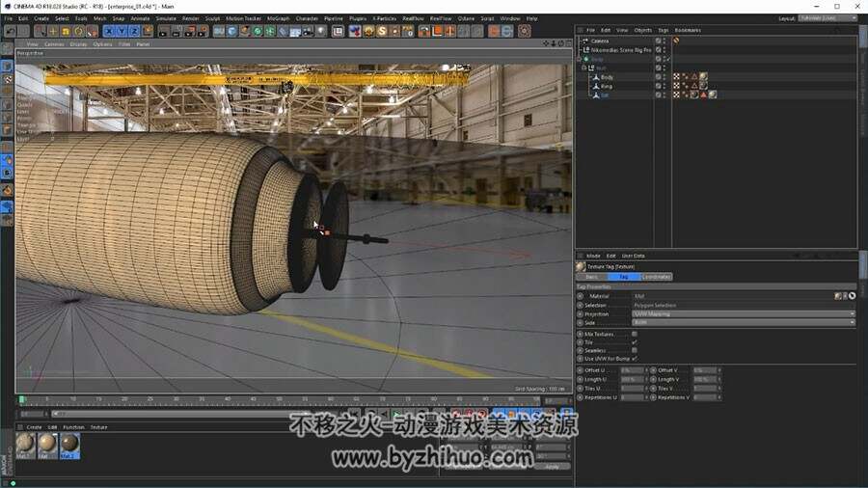Open the Layout dropdown at top right
868x488 pixels.
tap(827, 18)
